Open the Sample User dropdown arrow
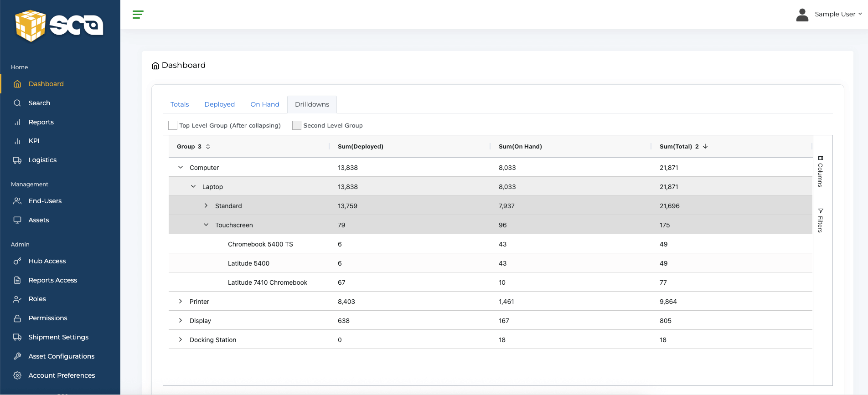This screenshot has height=395, width=868. click(860, 14)
